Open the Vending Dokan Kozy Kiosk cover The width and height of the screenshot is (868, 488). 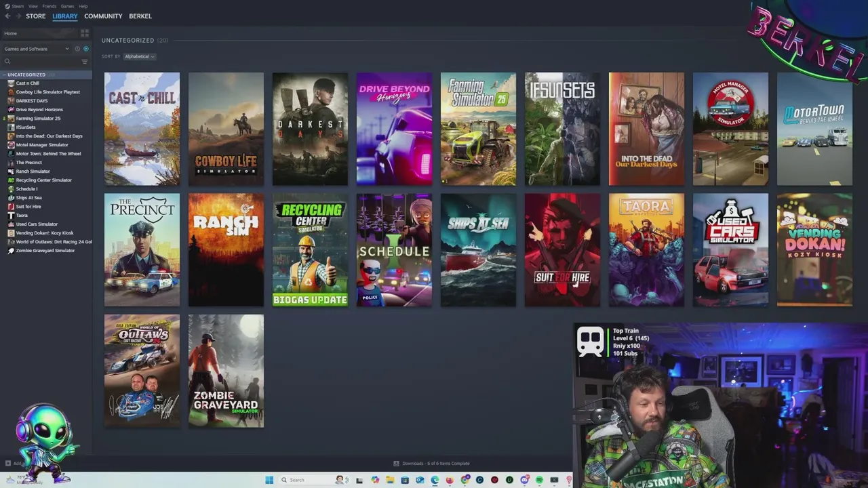point(814,250)
